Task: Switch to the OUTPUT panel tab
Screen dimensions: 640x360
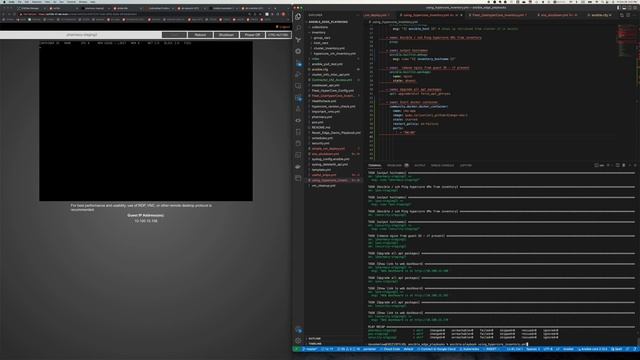Action: click(420, 165)
